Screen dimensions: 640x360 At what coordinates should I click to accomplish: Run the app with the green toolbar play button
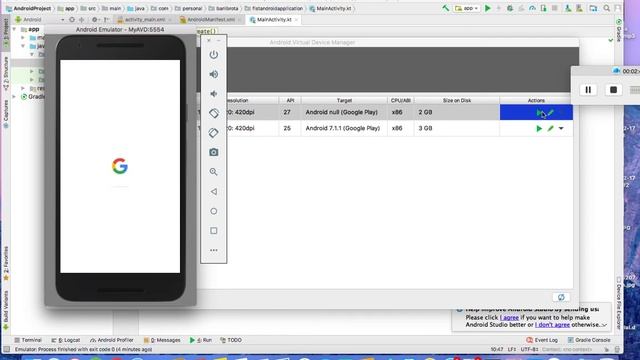coord(488,8)
